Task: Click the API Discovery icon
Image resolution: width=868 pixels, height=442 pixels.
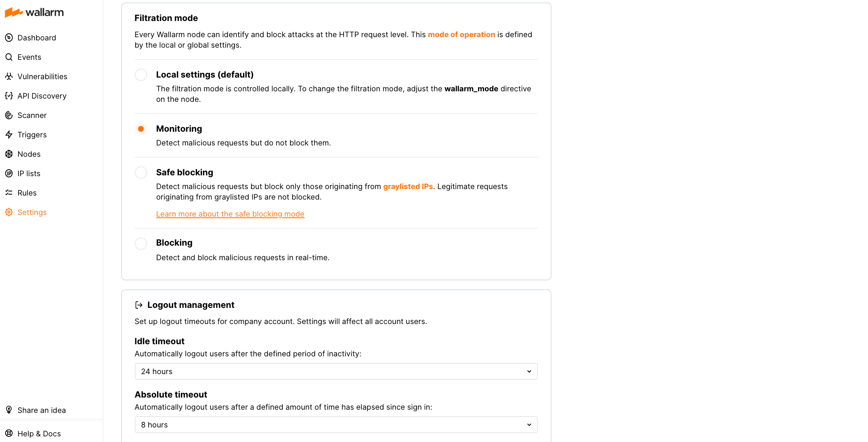Action: [9, 96]
